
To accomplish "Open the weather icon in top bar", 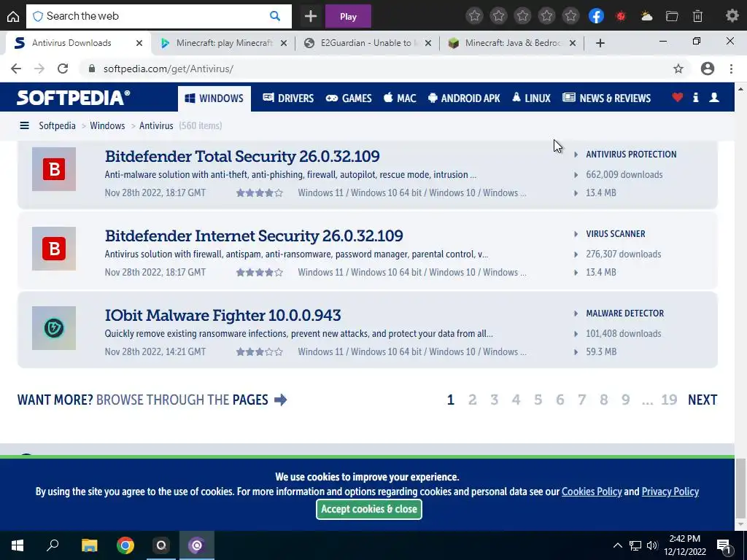I will pyautogui.click(x=646, y=16).
